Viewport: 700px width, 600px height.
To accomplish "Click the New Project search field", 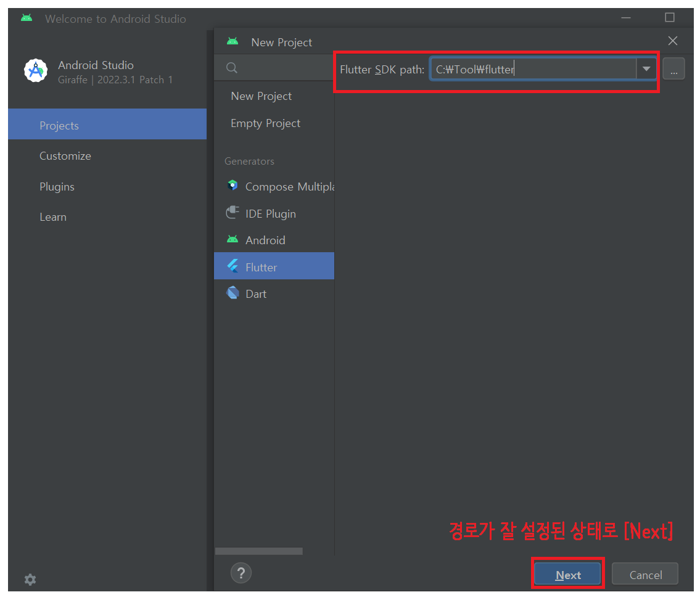I will (x=274, y=68).
